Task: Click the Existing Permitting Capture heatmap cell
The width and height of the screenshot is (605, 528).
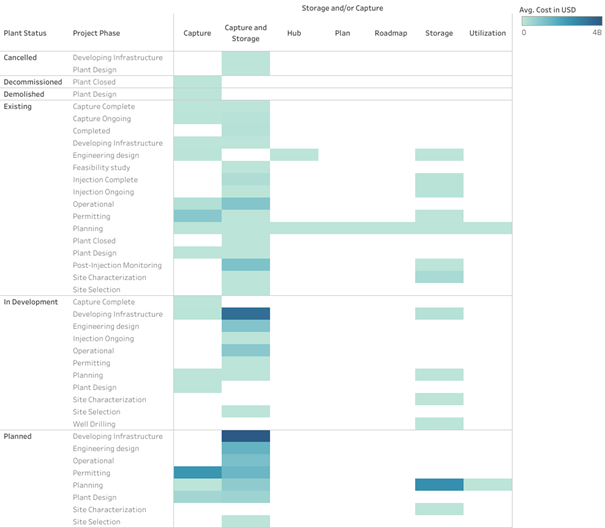Action: (x=197, y=216)
